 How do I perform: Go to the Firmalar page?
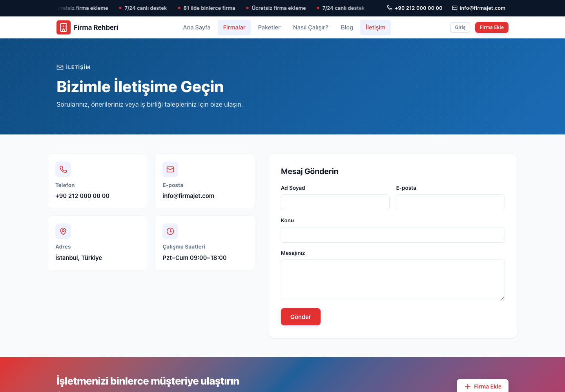234,27
